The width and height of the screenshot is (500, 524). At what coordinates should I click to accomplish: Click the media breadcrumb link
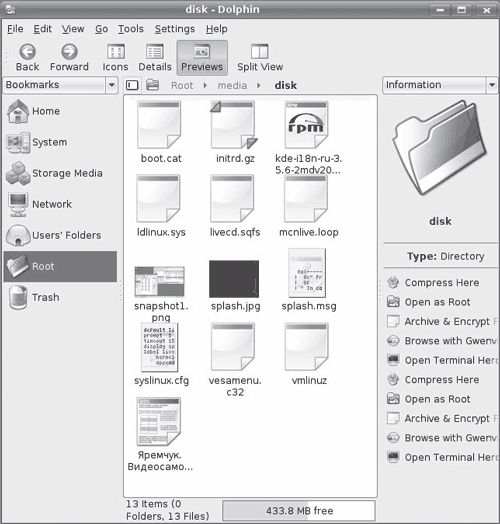tap(232, 86)
